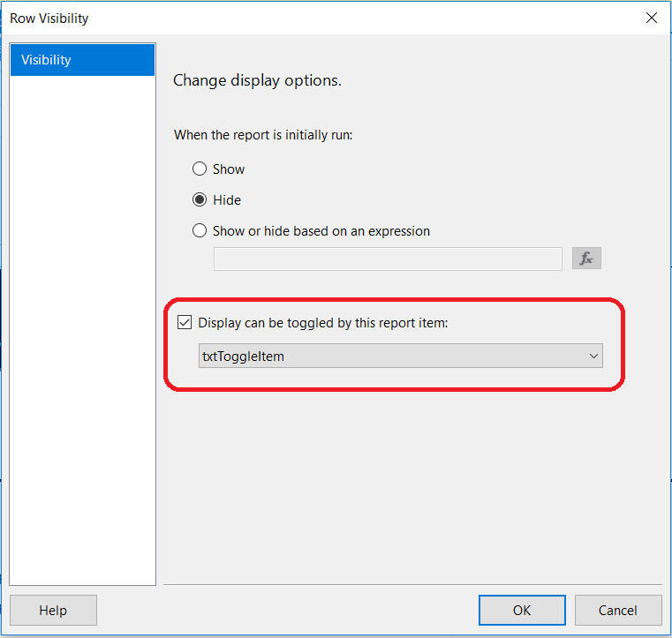Image resolution: width=672 pixels, height=638 pixels.
Task: Select the Visibility page in left pane
Action: click(82, 60)
